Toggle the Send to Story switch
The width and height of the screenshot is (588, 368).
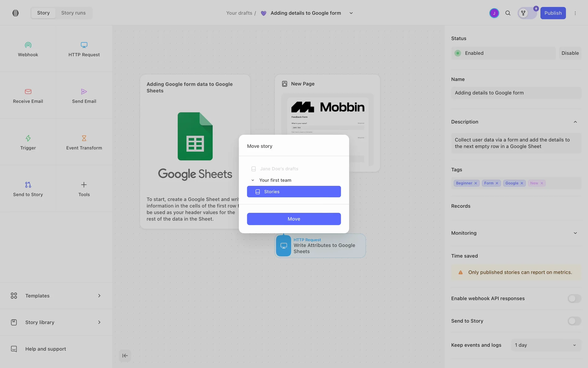pyautogui.click(x=574, y=321)
